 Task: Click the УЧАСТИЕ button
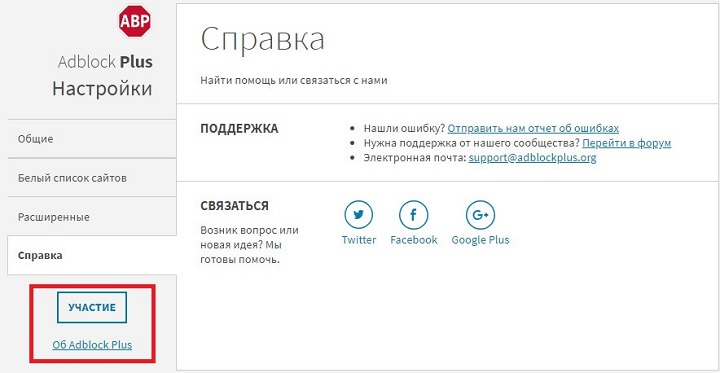coord(92,307)
